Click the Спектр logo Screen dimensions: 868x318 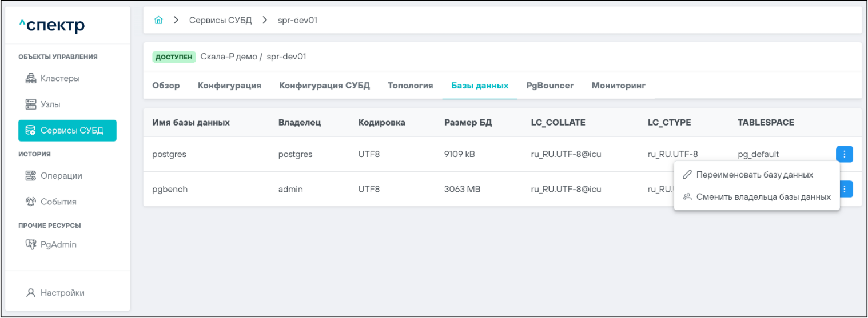[x=51, y=26]
